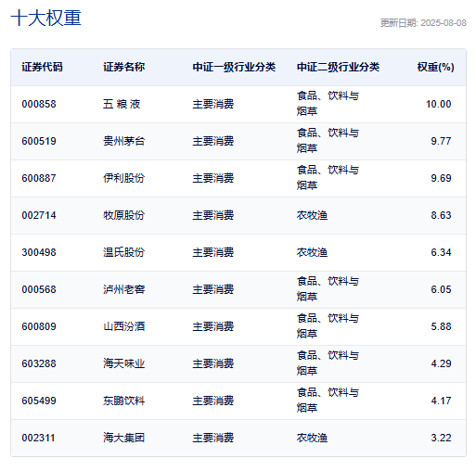Click the 3.22 weight for 海大集团
The image size is (476, 471).
[x=441, y=438]
